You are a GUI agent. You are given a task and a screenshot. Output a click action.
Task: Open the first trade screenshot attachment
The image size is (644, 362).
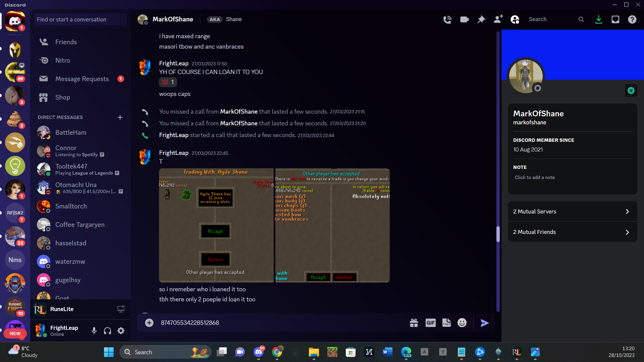click(216, 225)
